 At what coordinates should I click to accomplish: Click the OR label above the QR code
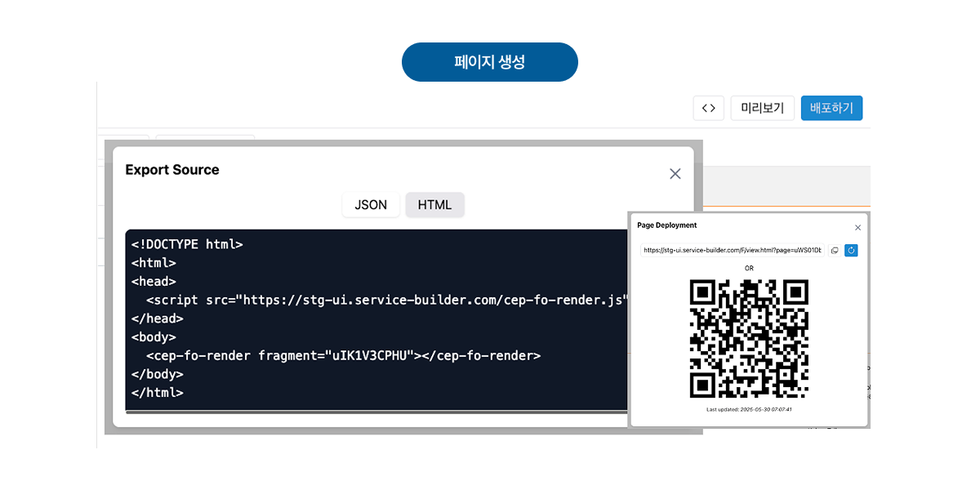tap(749, 268)
